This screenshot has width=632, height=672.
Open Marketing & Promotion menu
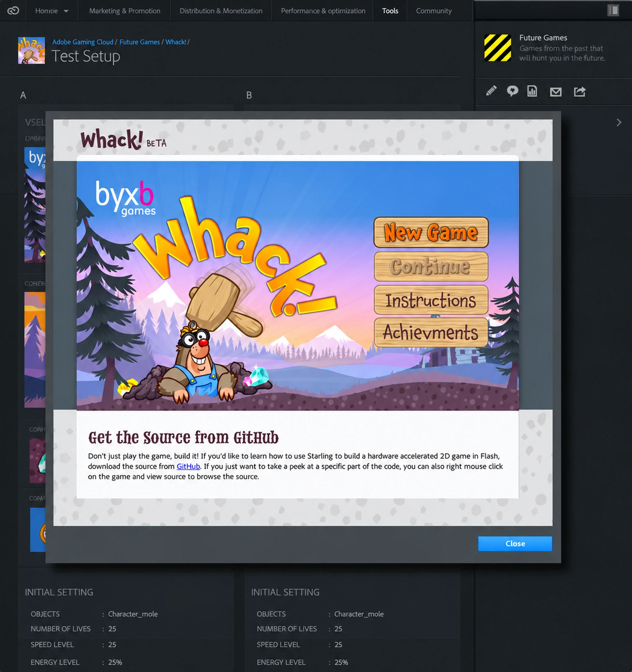click(x=124, y=11)
